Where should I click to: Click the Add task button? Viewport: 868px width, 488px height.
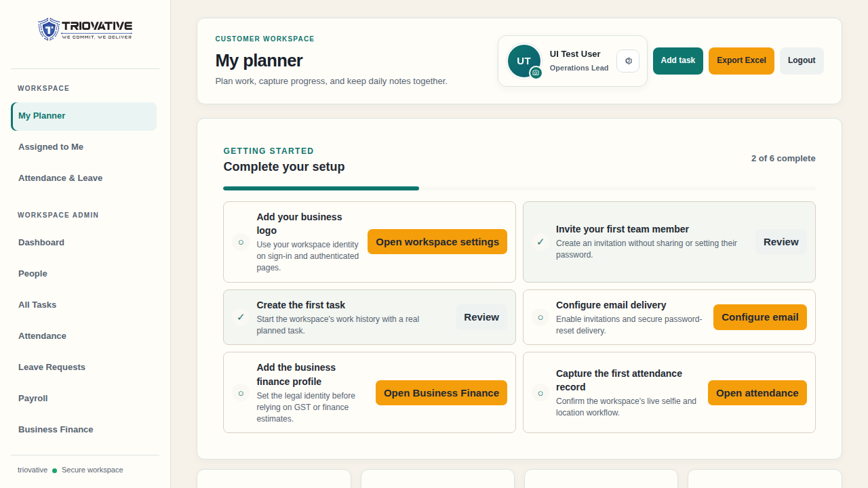point(678,61)
